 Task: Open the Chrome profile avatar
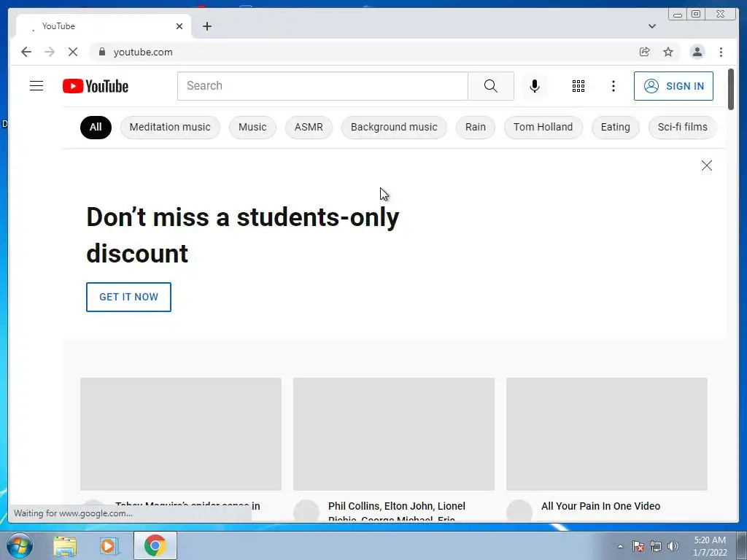coord(697,52)
